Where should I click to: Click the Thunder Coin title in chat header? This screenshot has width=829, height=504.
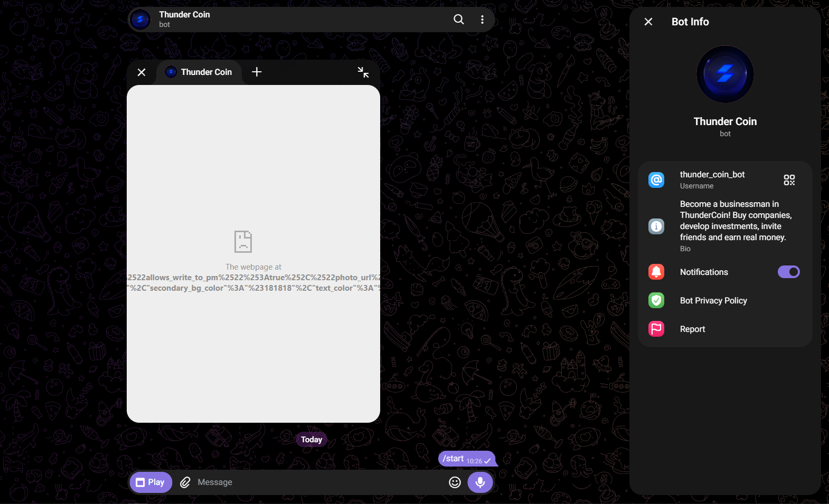[184, 15]
